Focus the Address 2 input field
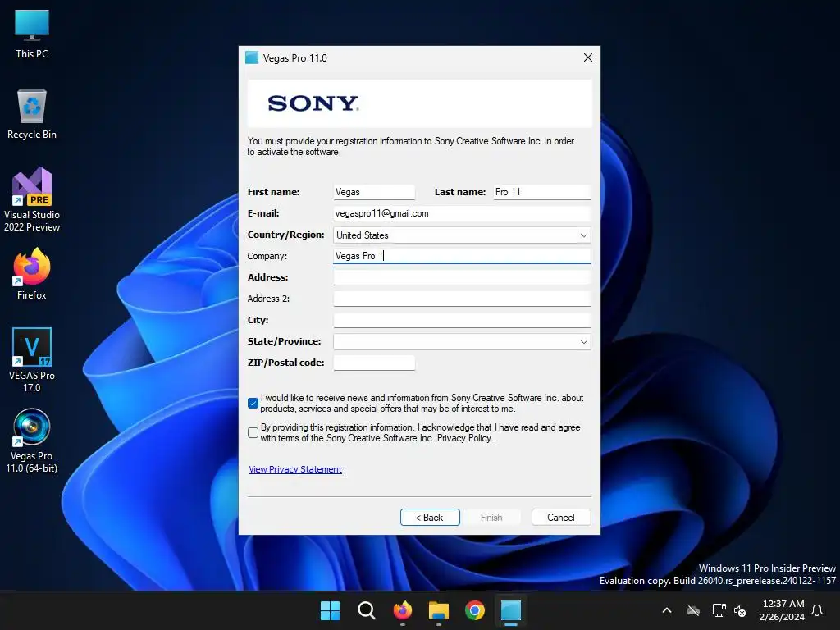The width and height of the screenshot is (840, 630). [462, 299]
